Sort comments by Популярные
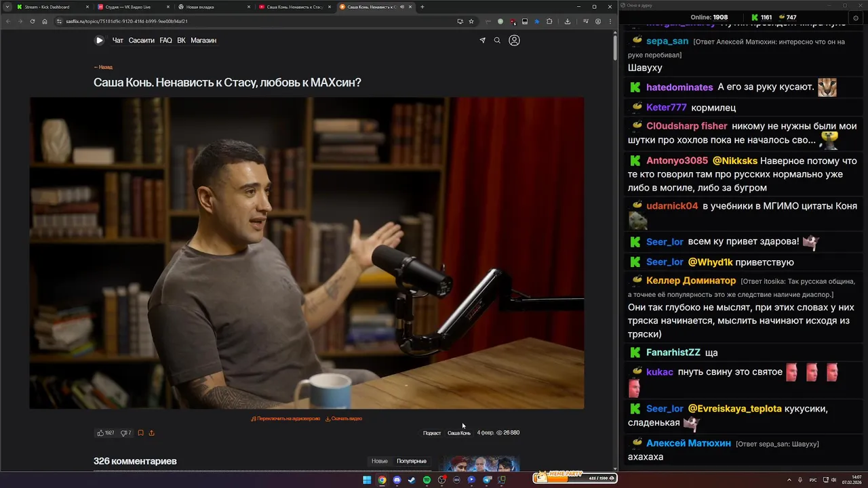Image resolution: width=868 pixels, height=488 pixels. 412,461
